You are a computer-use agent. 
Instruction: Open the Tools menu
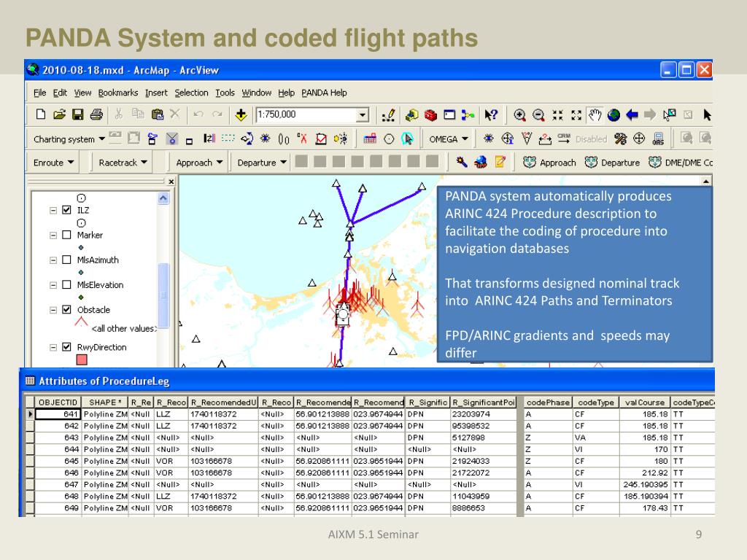coord(225,93)
